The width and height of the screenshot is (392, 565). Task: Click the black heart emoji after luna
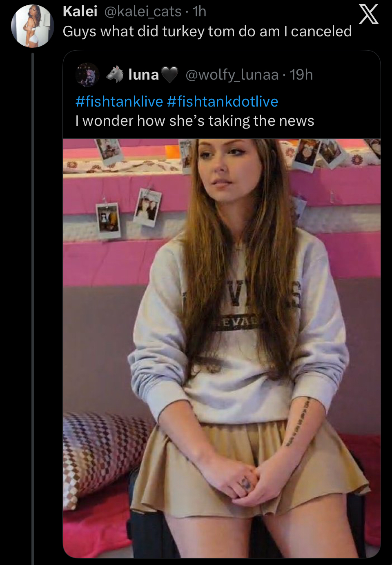click(x=170, y=75)
